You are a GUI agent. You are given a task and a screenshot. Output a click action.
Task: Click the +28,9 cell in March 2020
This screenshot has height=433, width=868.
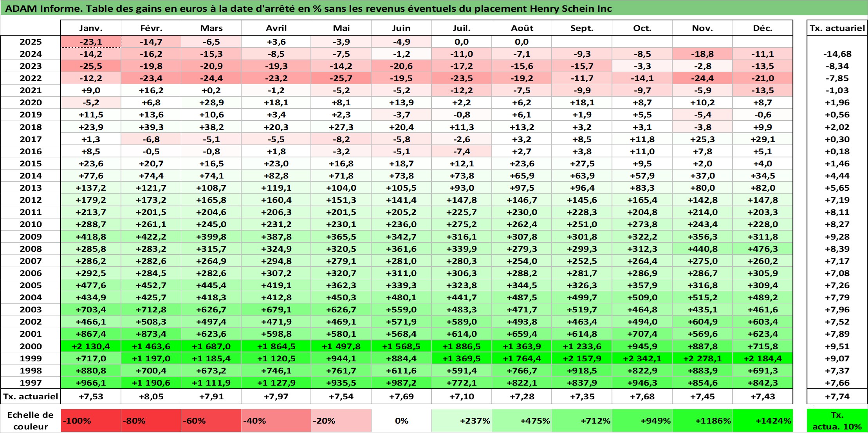(211, 103)
